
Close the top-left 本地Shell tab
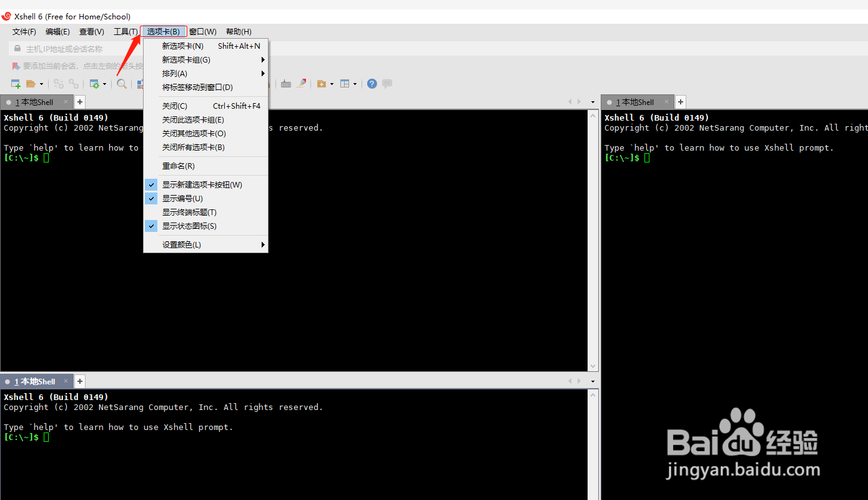click(x=66, y=102)
